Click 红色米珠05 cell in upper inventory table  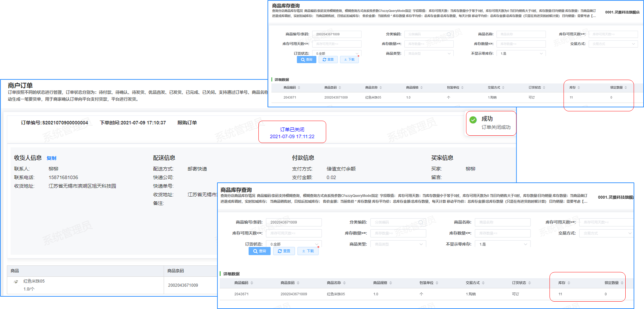(x=373, y=98)
